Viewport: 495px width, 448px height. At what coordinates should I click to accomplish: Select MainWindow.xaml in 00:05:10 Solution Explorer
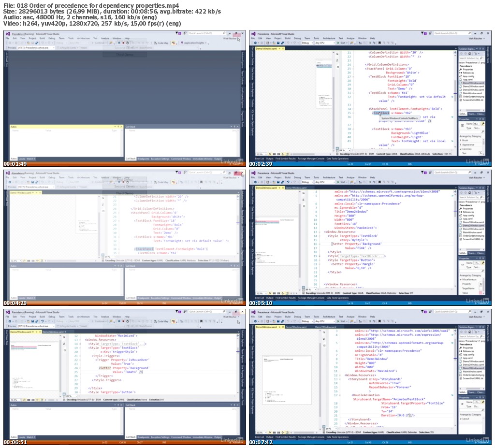coord(472,232)
